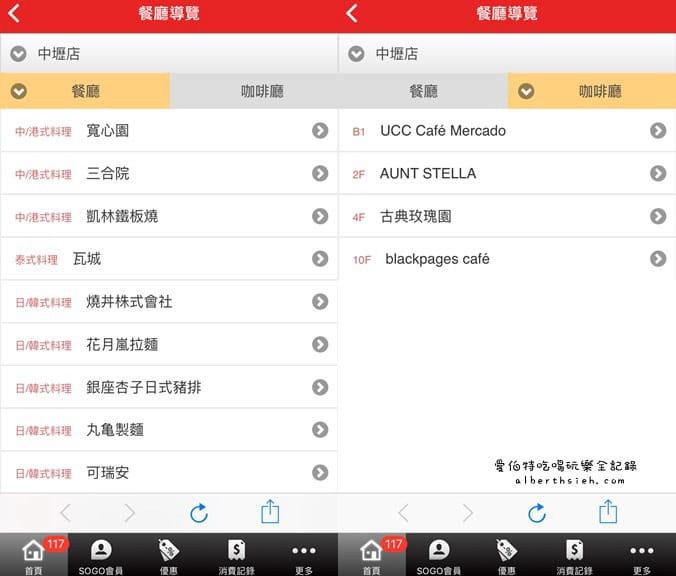
Task: Open 消費記錄 tab on right screen
Action: [574, 555]
